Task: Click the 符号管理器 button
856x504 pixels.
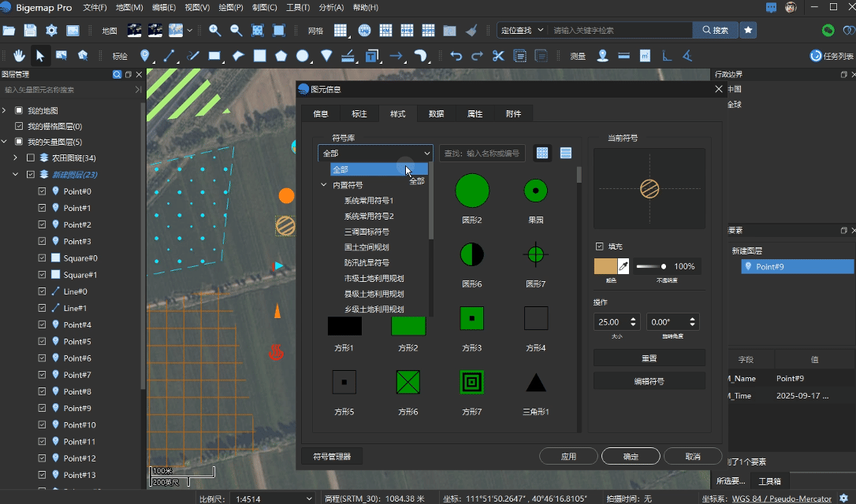Action: coord(332,456)
